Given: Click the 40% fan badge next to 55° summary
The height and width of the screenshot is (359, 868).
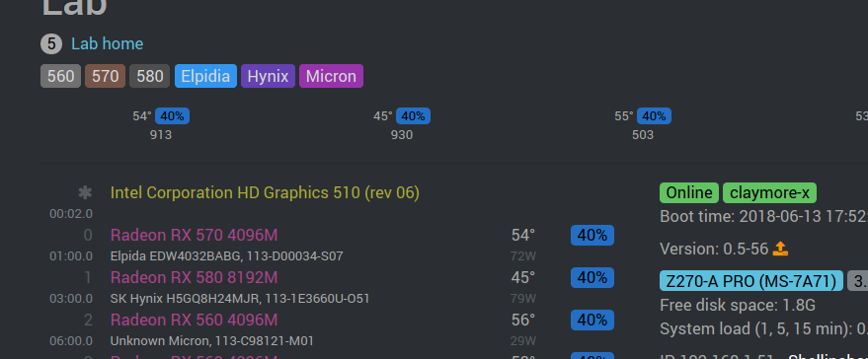Looking at the screenshot, I should pos(655,116).
